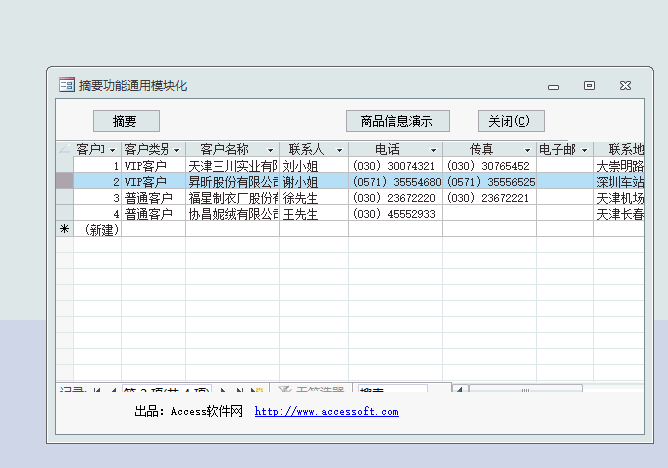668x468 pixels.
Task: Click phone cell (030) 23672220
Action: tap(395, 198)
